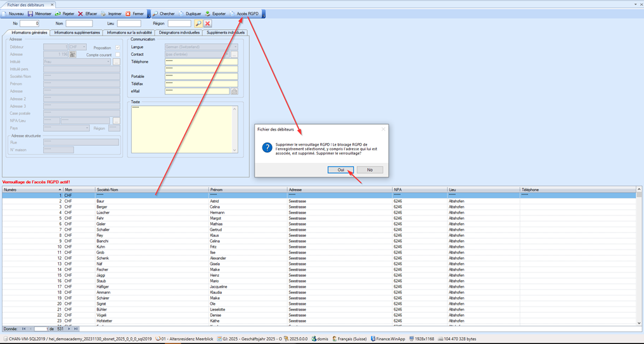Click the red X clear filter icon
This screenshot has width=644, height=344.
coord(207,23)
